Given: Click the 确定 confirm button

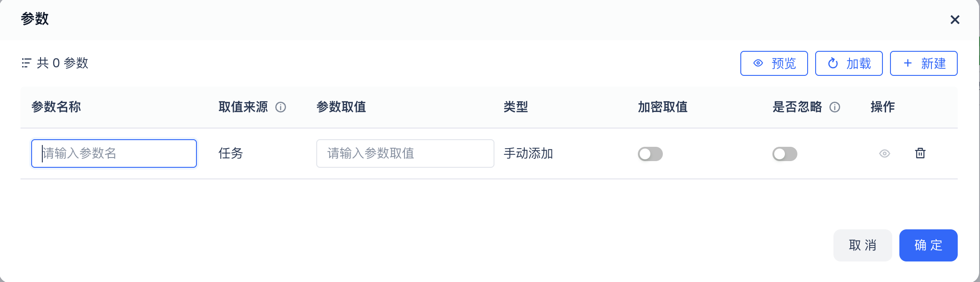Looking at the screenshot, I should coord(928,245).
